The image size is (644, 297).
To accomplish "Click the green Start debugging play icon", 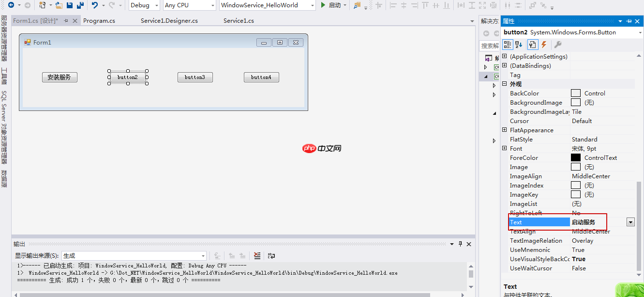I will coord(323,5).
